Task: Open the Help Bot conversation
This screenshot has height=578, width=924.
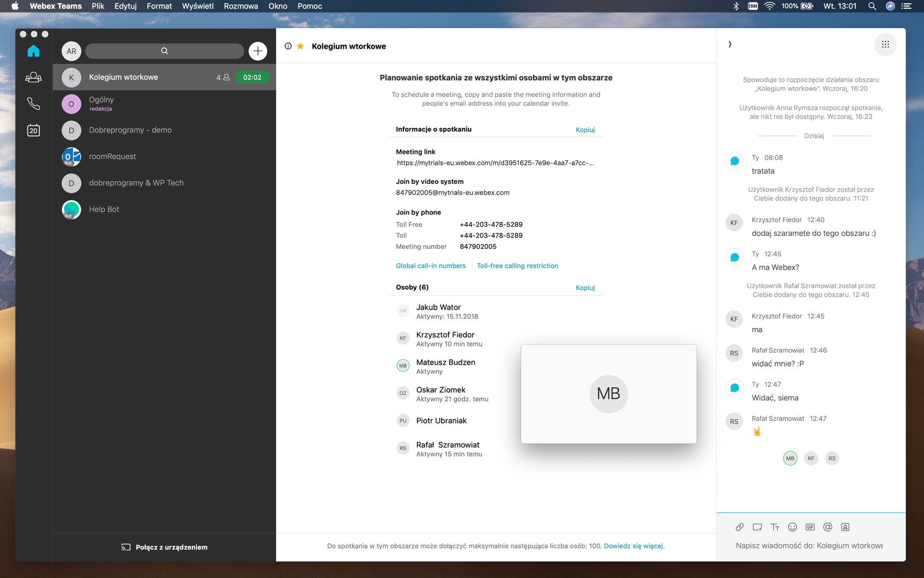Action: pyautogui.click(x=164, y=209)
